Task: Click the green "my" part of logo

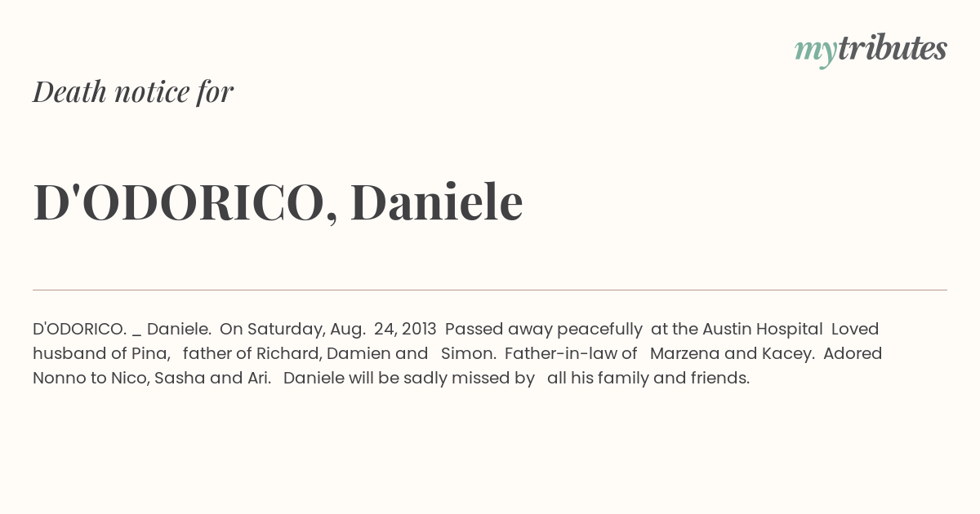Action: point(815,52)
